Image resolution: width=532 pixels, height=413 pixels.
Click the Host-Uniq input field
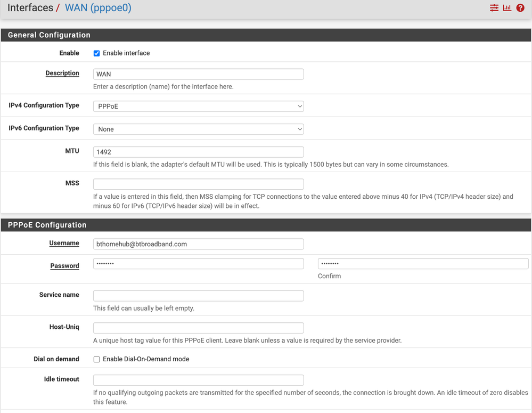[198, 328]
